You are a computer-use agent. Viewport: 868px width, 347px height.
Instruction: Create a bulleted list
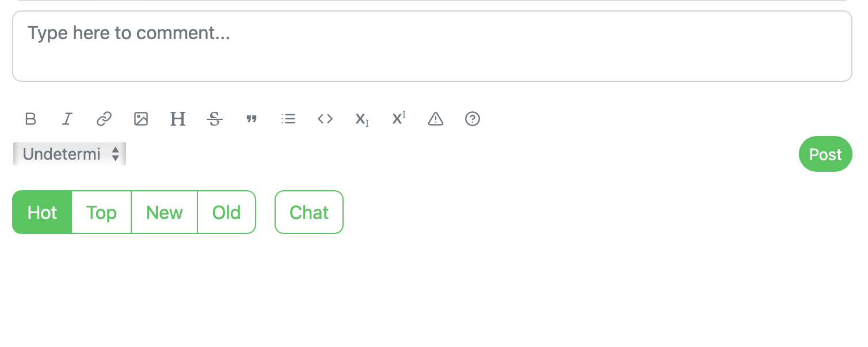[x=288, y=119]
